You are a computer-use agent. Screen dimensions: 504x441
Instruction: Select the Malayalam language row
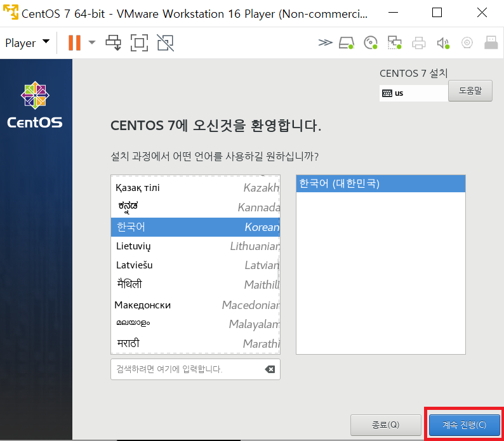pyautogui.click(x=196, y=324)
